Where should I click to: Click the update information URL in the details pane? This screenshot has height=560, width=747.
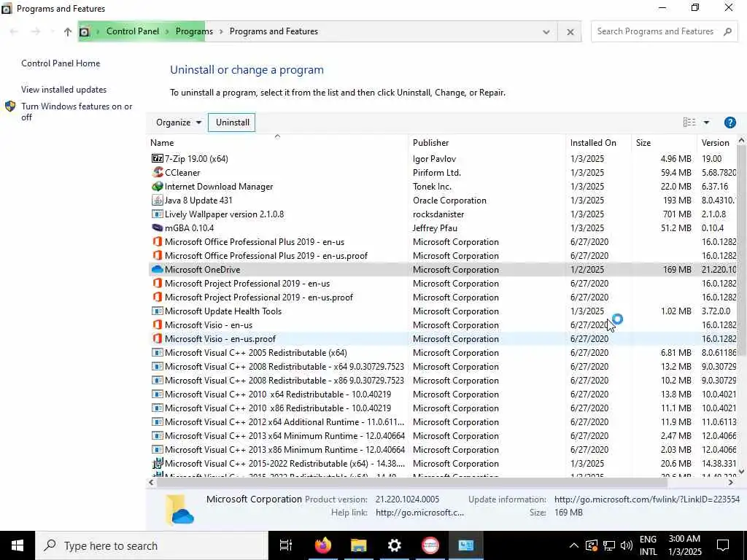click(x=647, y=499)
